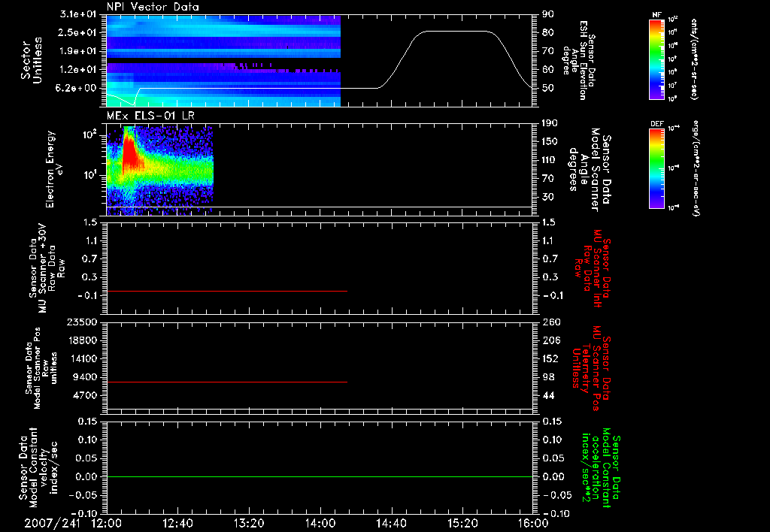Click the "Sector Unitless" axis title
The height and width of the screenshot is (532, 770).
(x=32, y=60)
